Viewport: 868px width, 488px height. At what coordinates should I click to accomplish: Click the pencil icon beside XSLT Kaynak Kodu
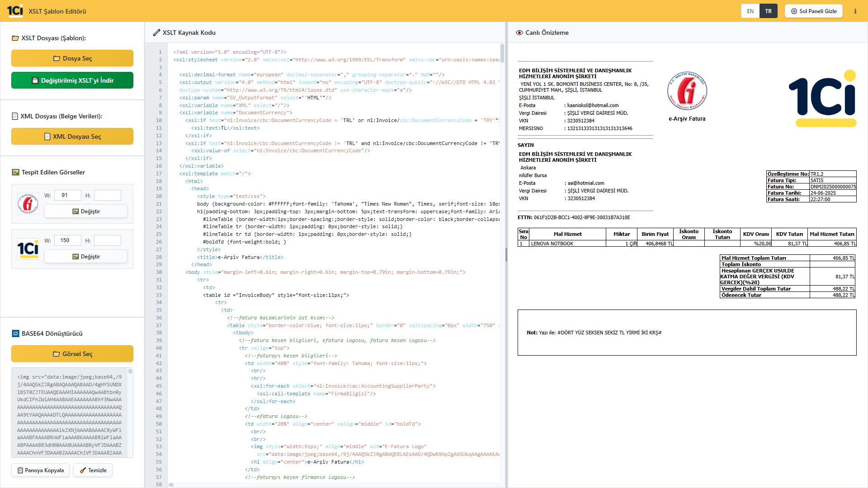coord(156,33)
